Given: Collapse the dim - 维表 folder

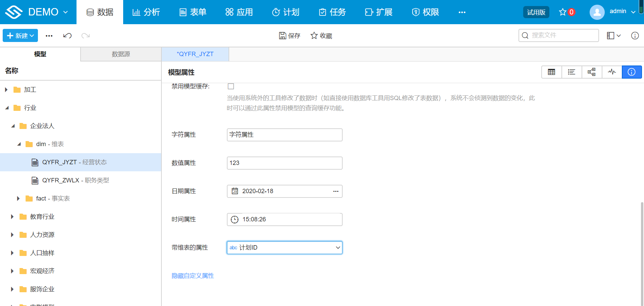Looking at the screenshot, I should tap(19, 144).
